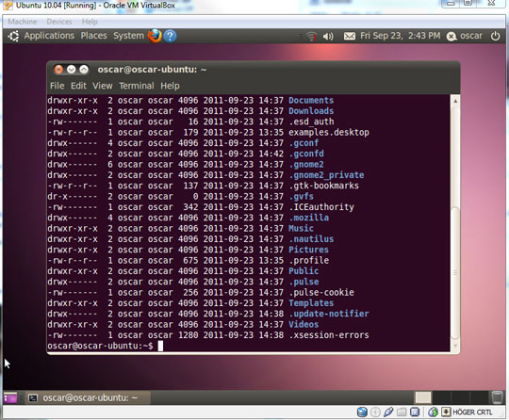Click the show desktop icon
This screenshot has width=509, height=420.
(10, 397)
